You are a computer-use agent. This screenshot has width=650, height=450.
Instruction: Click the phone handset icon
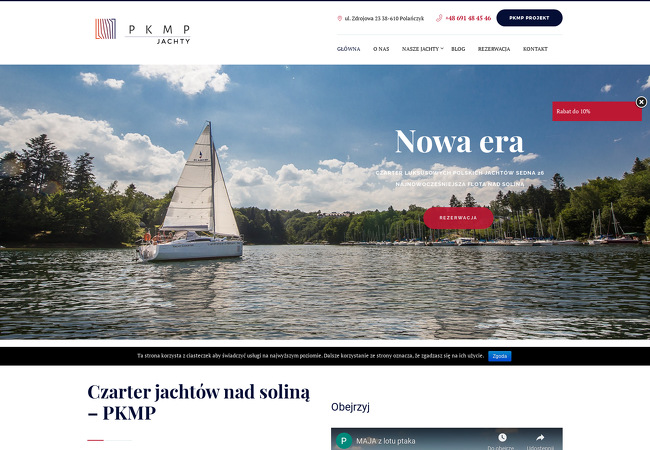point(439,18)
